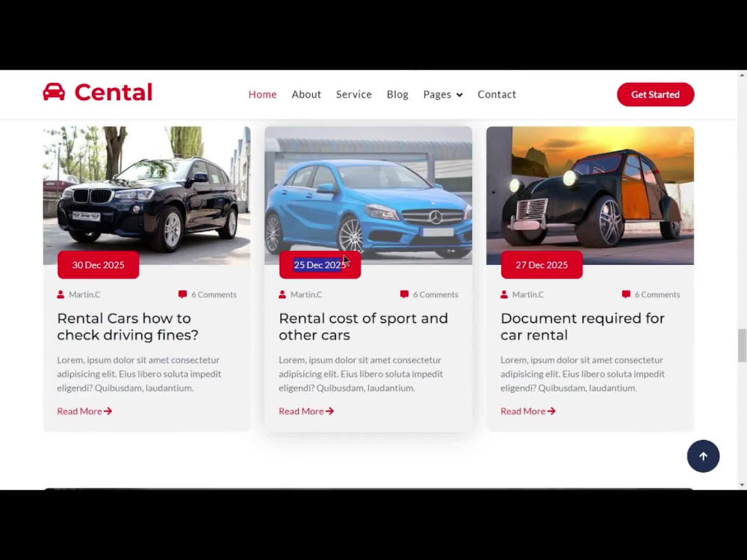
Task: Click author icon on sport cars post
Action: pos(282,294)
